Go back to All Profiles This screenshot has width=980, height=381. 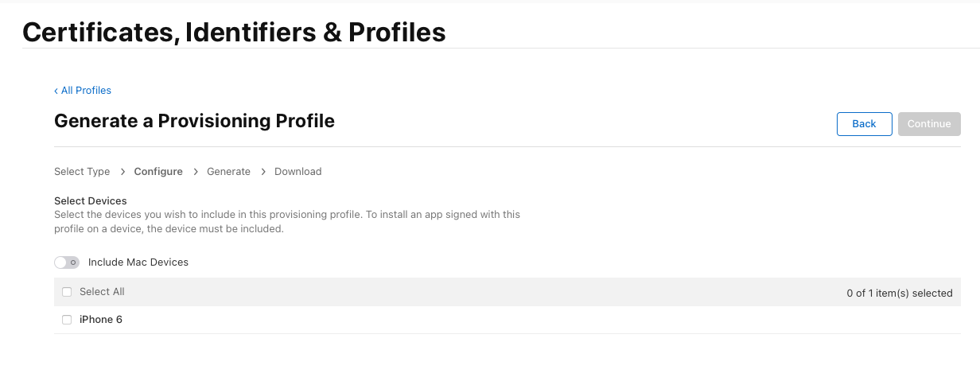click(x=83, y=91)
